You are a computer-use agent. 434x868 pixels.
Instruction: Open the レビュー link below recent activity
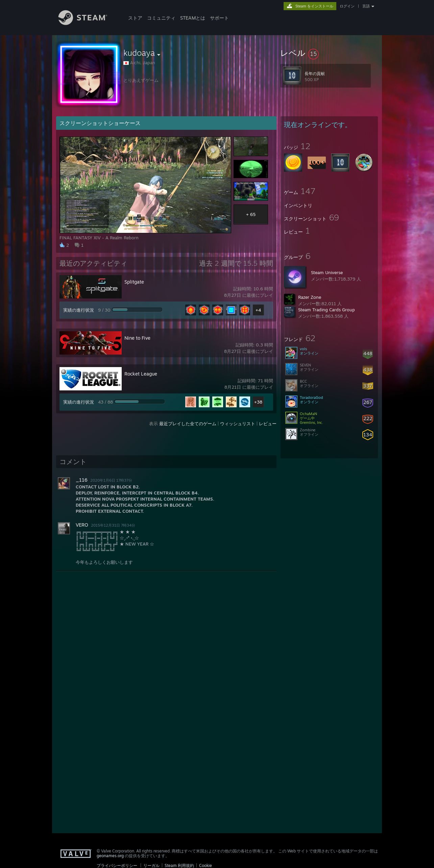(x=268, y=424)
